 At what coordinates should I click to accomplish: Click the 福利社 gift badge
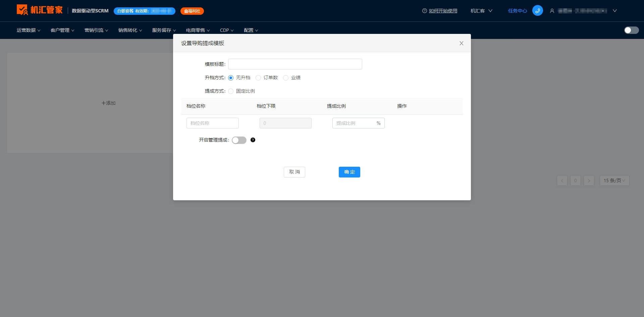(192, 11)
